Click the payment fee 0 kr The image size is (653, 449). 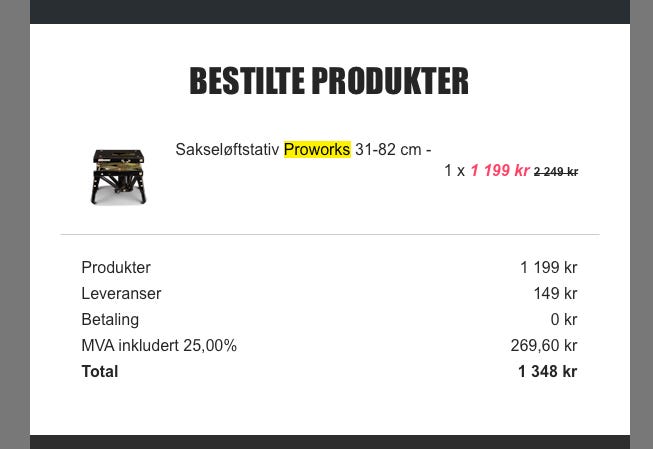(x=563, y=320)
